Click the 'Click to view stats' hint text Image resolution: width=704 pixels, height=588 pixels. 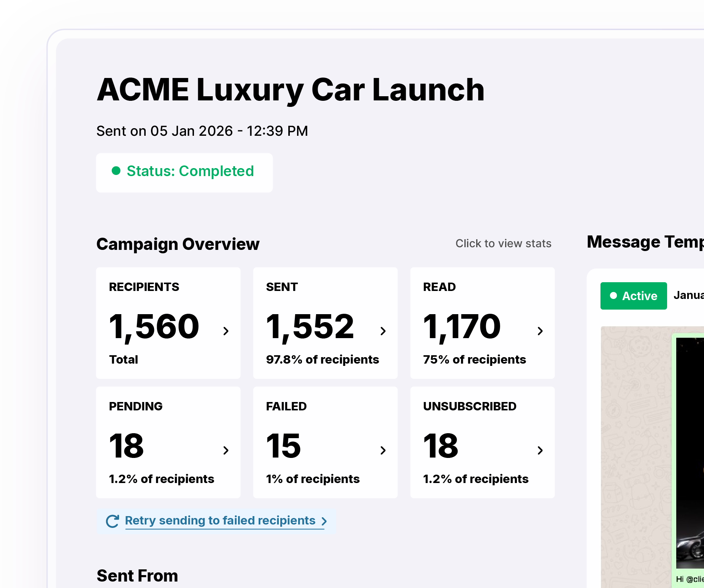(503, 243)
